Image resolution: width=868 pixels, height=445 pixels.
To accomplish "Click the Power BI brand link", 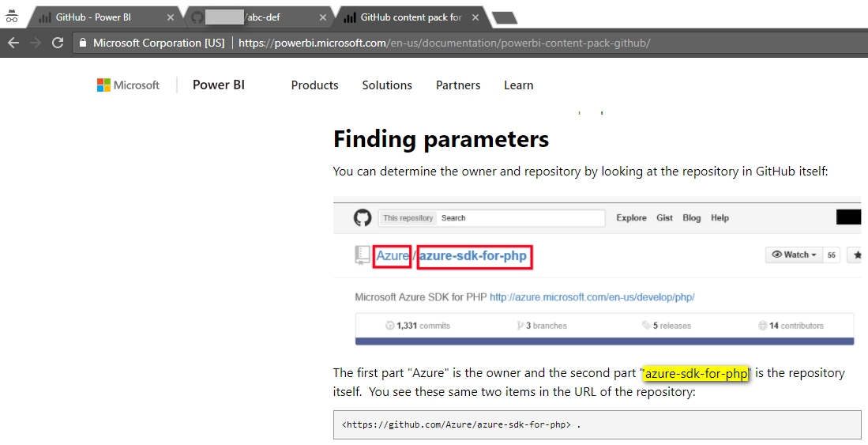I will coord(219,85).
